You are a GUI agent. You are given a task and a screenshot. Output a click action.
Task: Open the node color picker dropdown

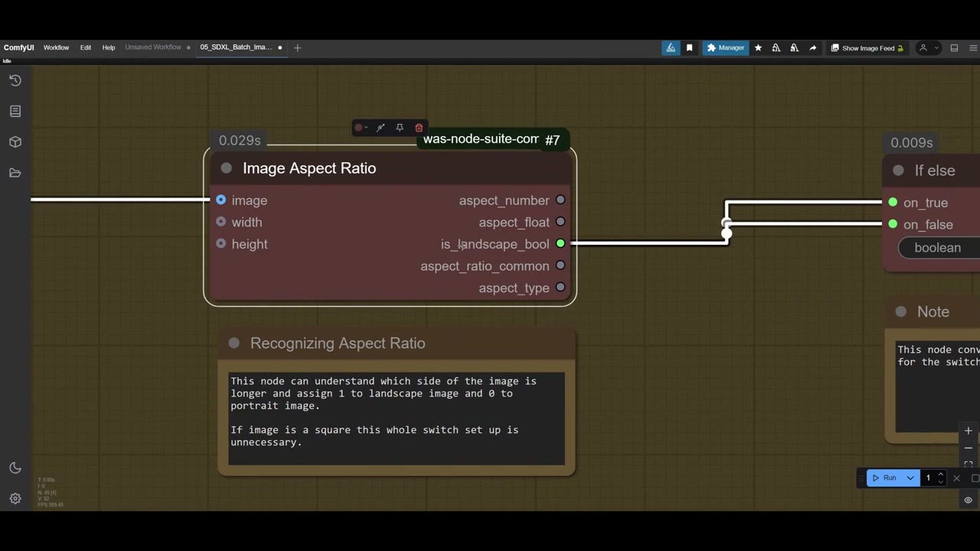[x=361, y=128]
